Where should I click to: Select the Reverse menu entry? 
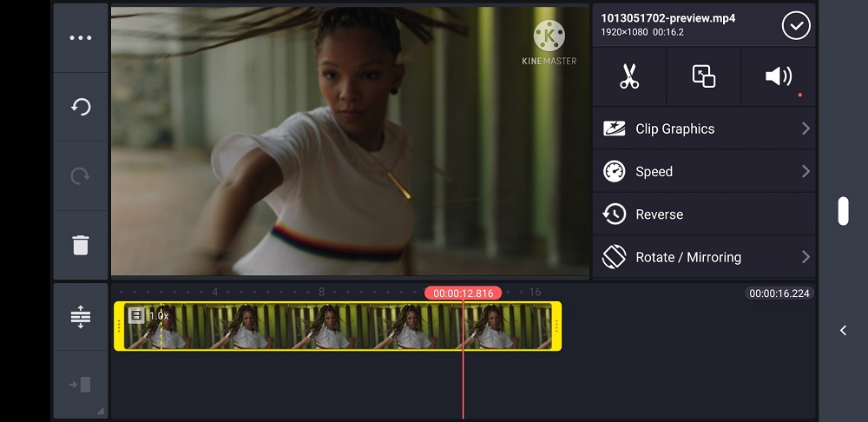(704, 214)
